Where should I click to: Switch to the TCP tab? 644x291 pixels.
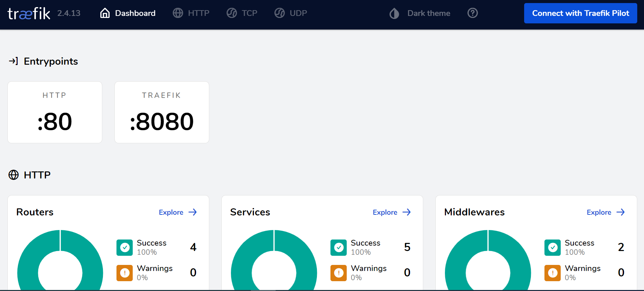[x=249, y=13]
